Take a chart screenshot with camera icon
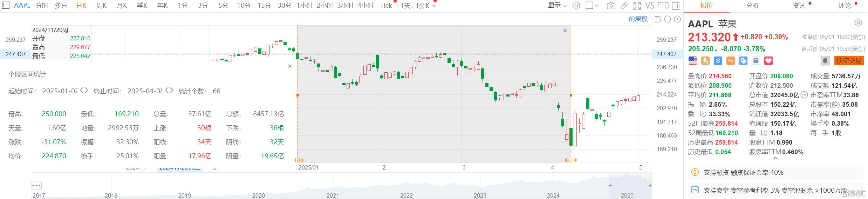Viewport: 868px width, 199px height. pyautogui.click(x=611, y=6)
